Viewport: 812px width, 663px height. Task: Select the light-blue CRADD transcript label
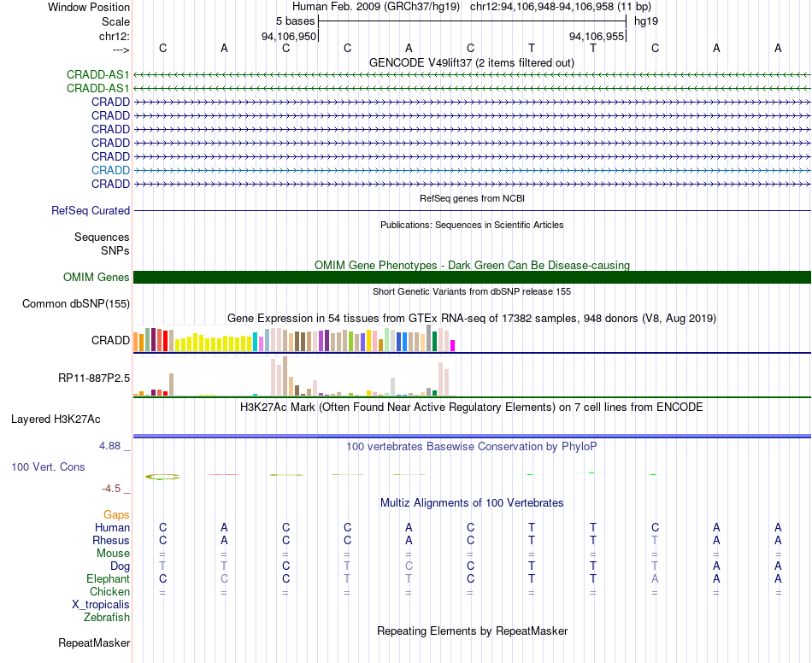(x=110, y=170)
